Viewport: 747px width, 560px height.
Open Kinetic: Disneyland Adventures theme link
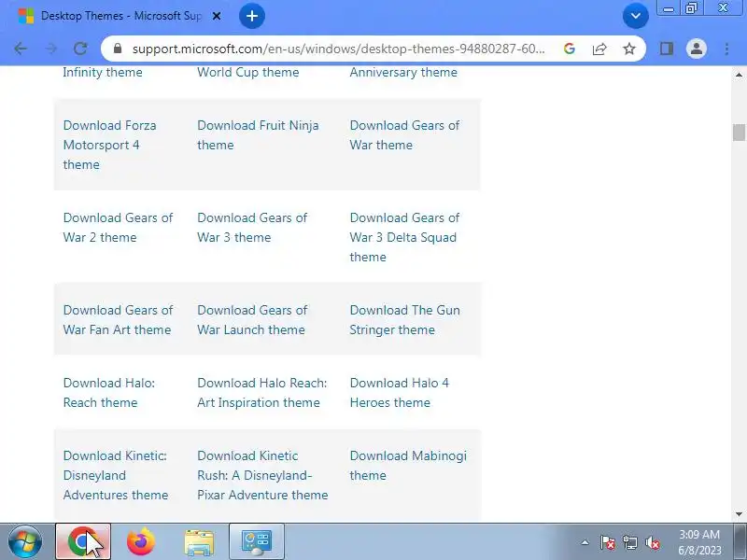(115, 475)
